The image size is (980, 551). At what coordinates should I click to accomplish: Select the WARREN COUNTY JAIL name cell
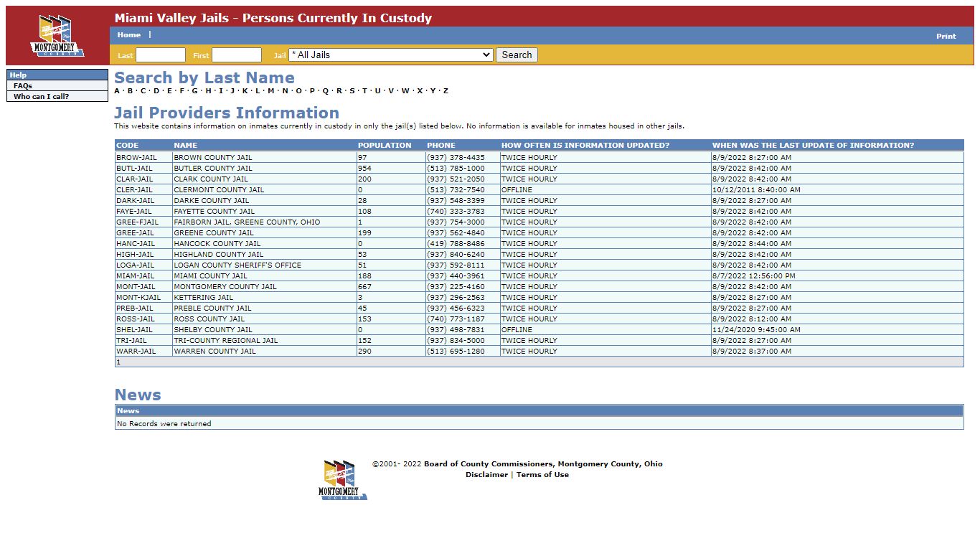tap(265, 351)
